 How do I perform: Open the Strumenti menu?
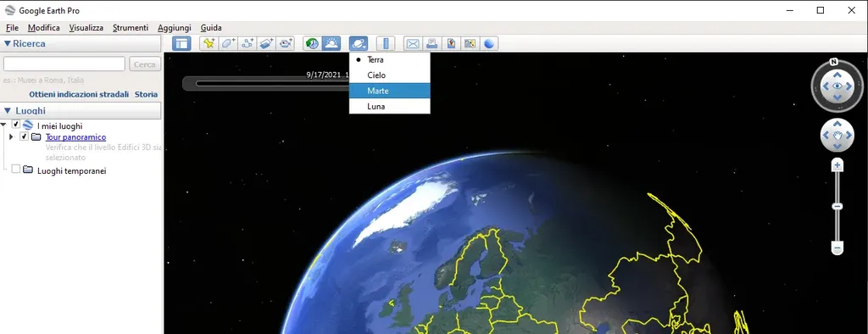pyautogui.click(x=131, y=28)
